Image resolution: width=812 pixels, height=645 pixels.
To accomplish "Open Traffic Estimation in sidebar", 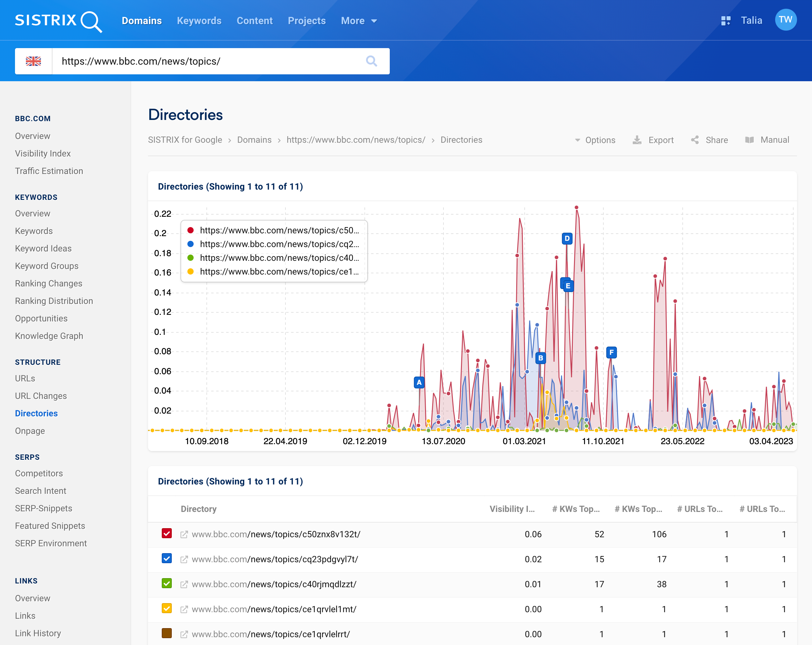I will (x=49, y=171).
